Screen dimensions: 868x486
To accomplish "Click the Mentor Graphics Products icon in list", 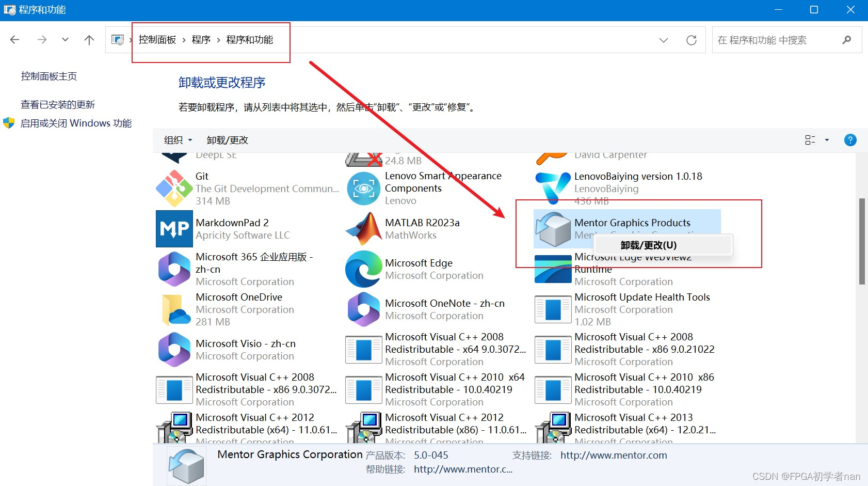I will [x=553, y=229].
